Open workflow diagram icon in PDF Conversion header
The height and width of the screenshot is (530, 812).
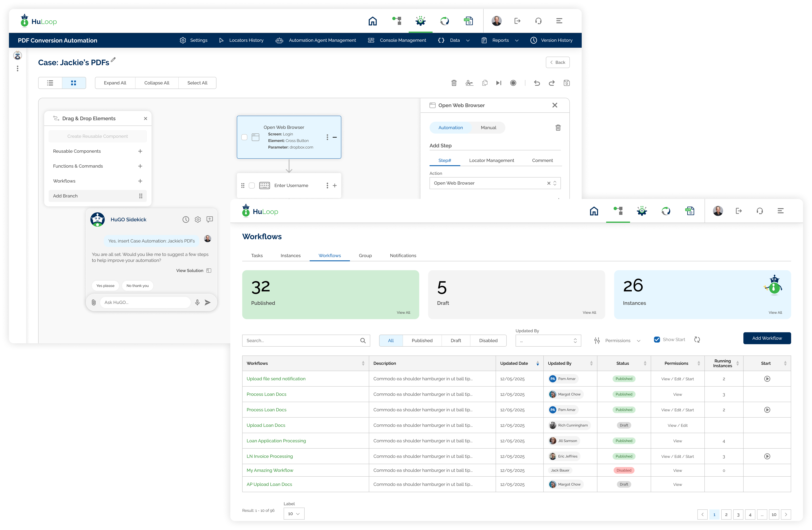pos(396,21)
